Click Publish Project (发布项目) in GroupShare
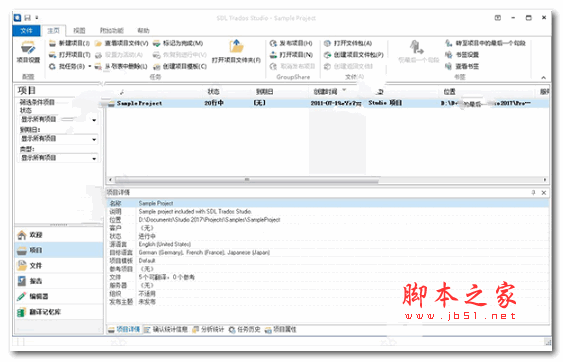The image size is (563, 362). 291,43
